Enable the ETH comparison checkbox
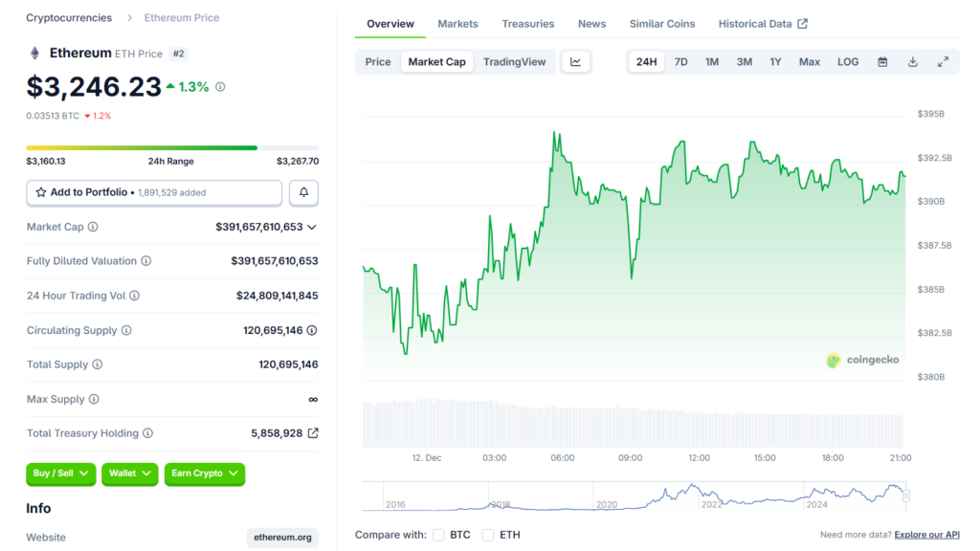The width and height of the screenshot is (980, 551). click(x=488, y=535)
